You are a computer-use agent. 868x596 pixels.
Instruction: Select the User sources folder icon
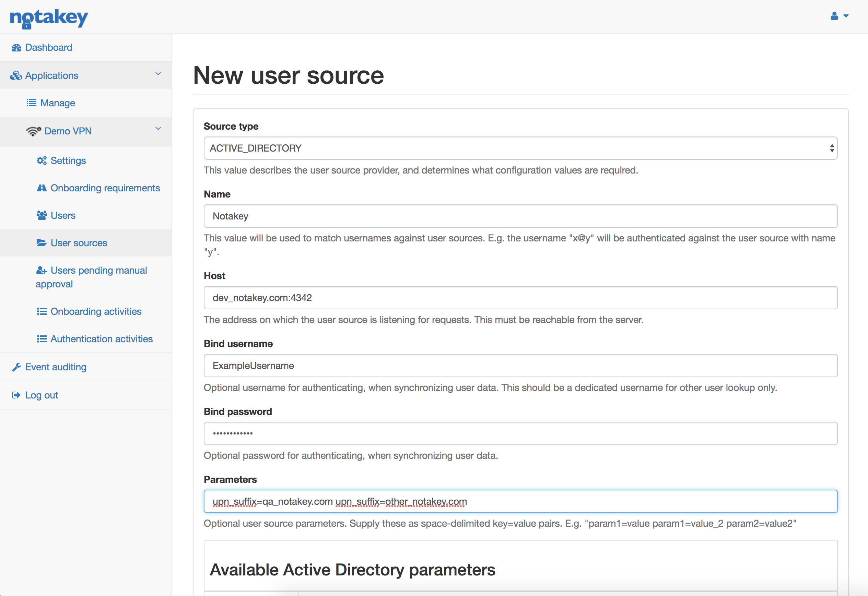pyautogui.click(x=41, y=242)
